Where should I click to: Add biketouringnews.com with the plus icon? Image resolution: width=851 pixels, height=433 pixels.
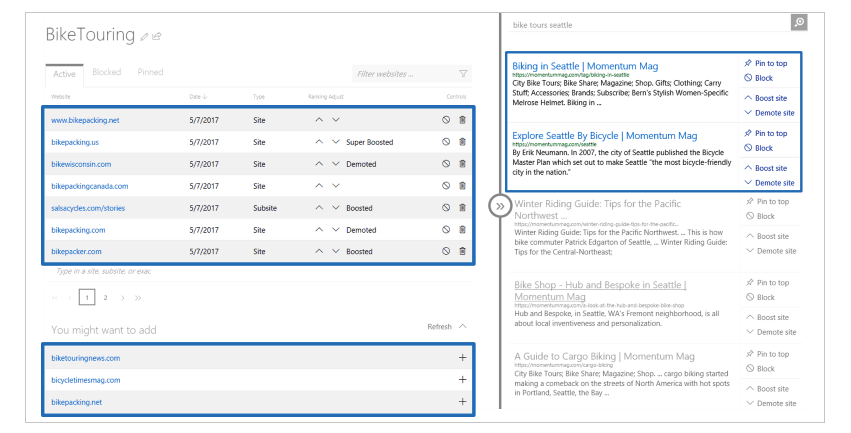click(x=462, y=358)
